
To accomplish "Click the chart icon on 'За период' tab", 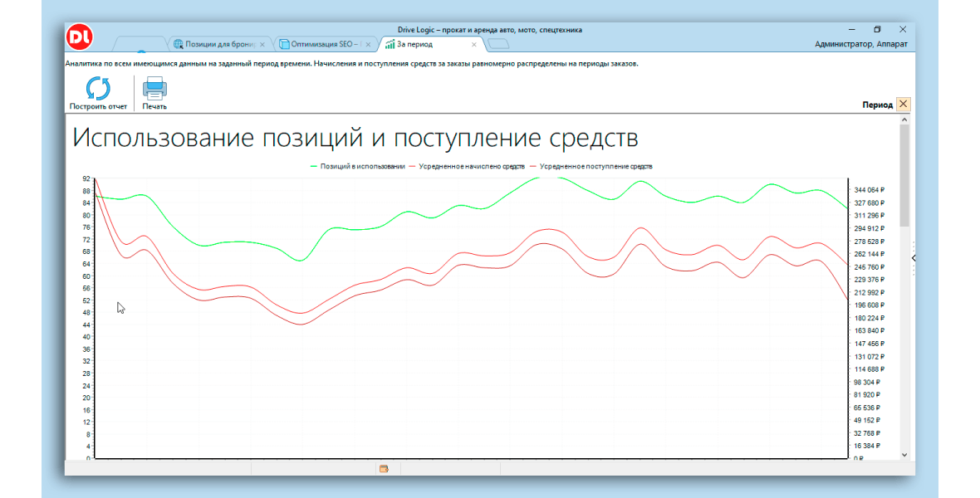I will coord(390,44).
